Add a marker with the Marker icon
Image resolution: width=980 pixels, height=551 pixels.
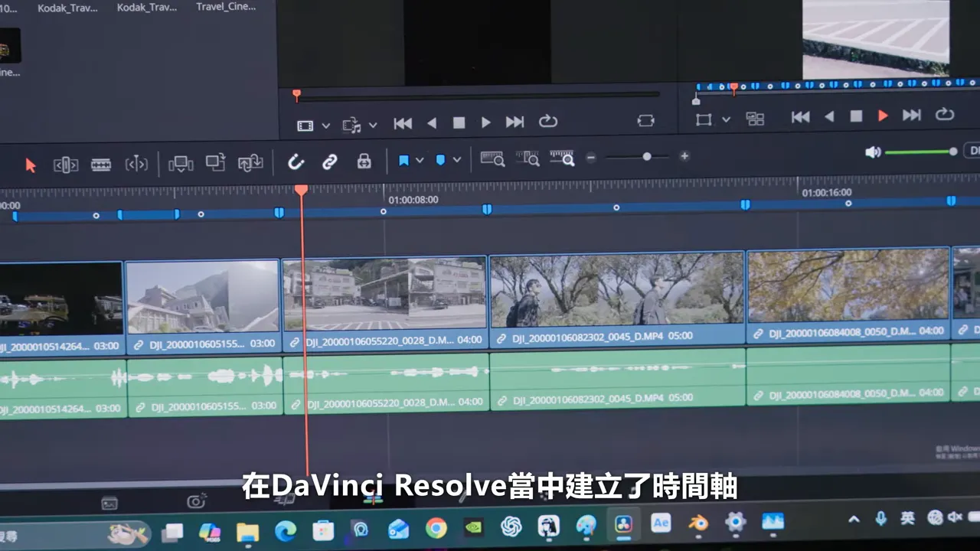[x=440, y=160]
